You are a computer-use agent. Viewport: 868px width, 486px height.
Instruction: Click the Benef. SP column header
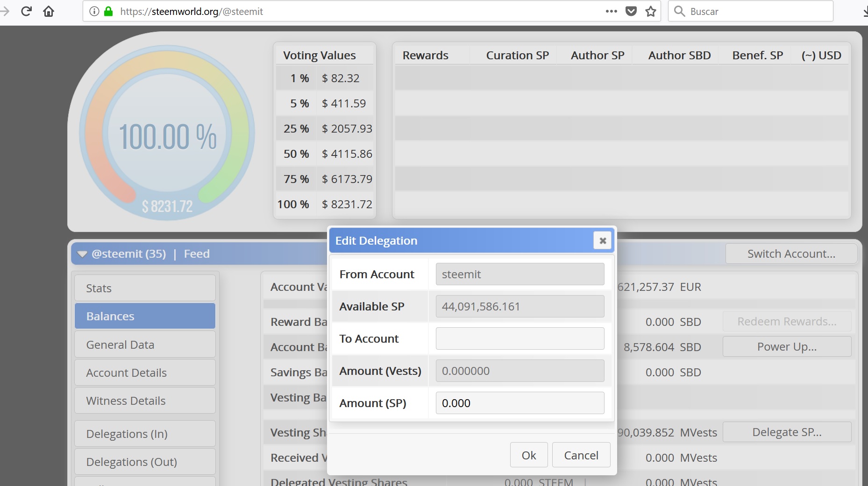tap(757, 55)
